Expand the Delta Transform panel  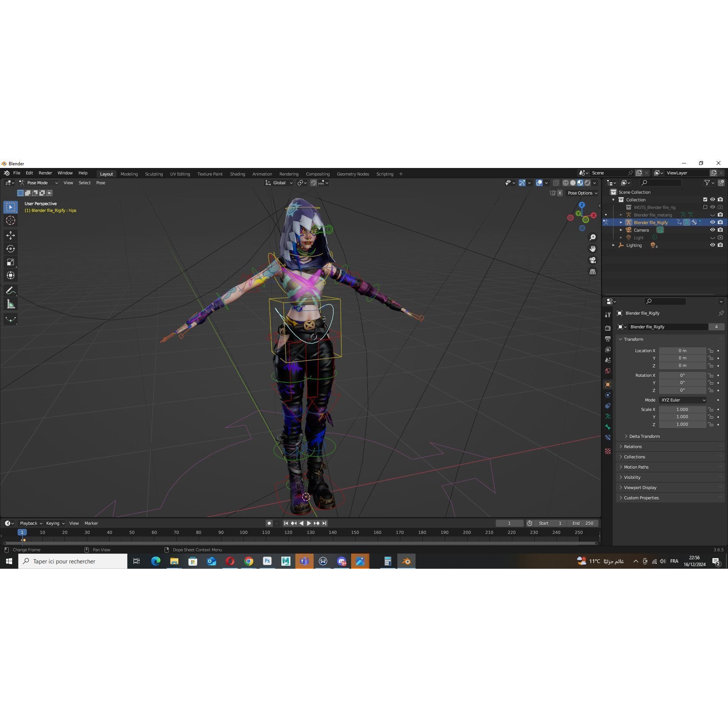645,436
